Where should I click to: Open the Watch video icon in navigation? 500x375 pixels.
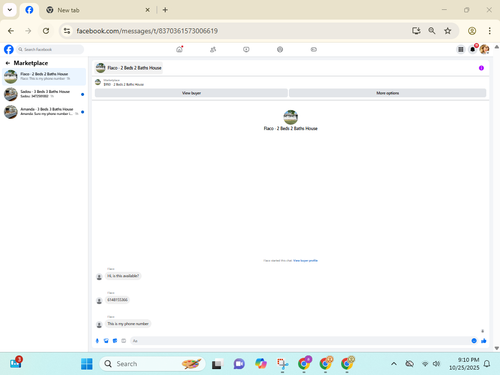(x=246, y=49)
